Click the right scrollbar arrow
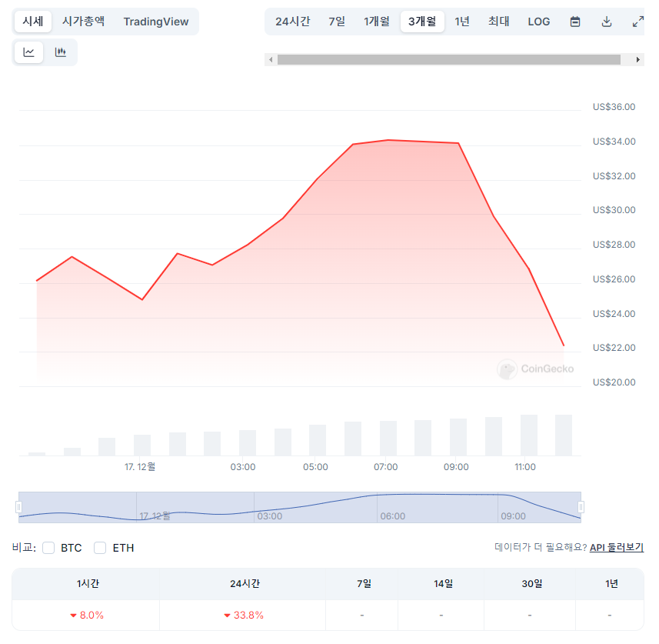Viewport: 659px width, 644px height. (x=638, y=60)
